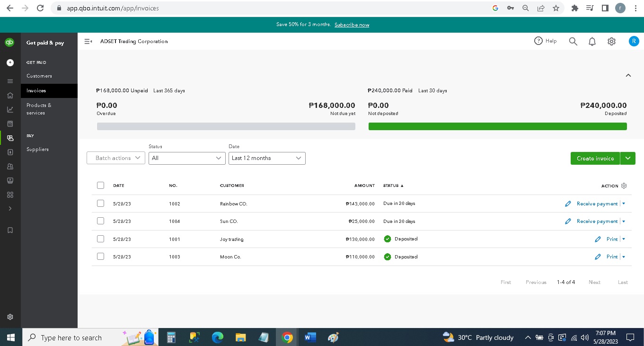
Task: Click the green Create invoice button
Action: (x=595, y=158)
